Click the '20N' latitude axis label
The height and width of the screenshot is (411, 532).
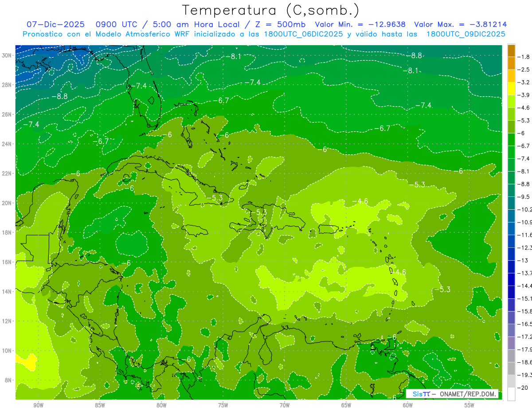pos(8,203)
